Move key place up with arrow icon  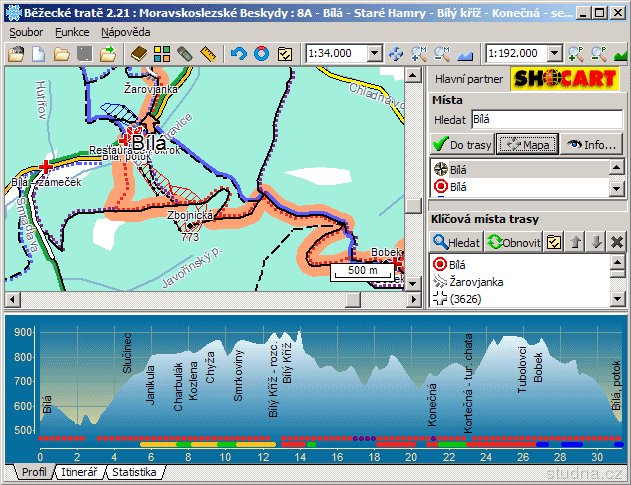(574, 242)
